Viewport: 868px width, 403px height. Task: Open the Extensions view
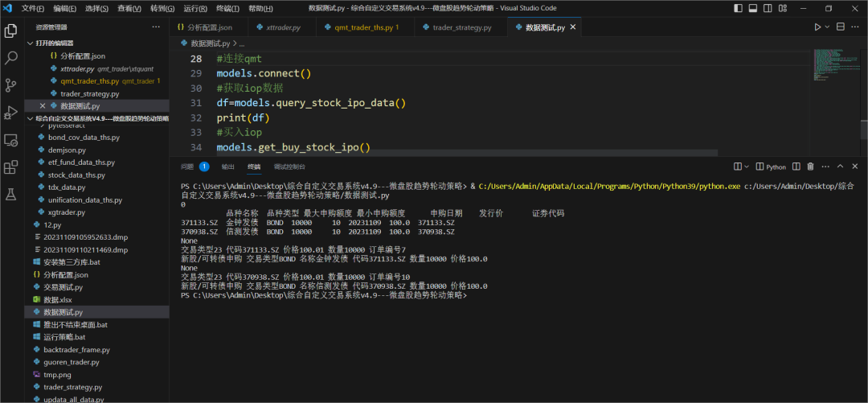(10, 167)
